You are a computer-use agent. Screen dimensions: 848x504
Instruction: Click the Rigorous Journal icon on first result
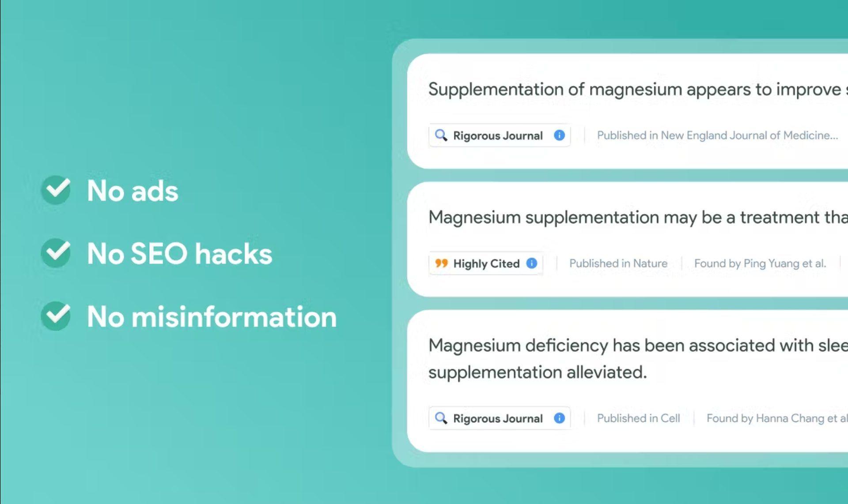click(442, 135)
